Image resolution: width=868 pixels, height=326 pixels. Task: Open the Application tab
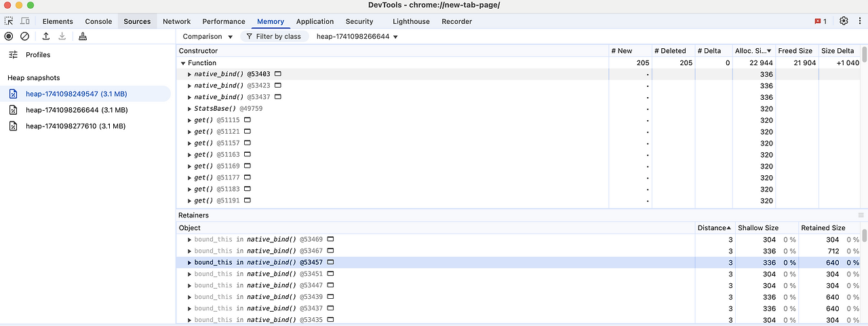coord(315,22)
